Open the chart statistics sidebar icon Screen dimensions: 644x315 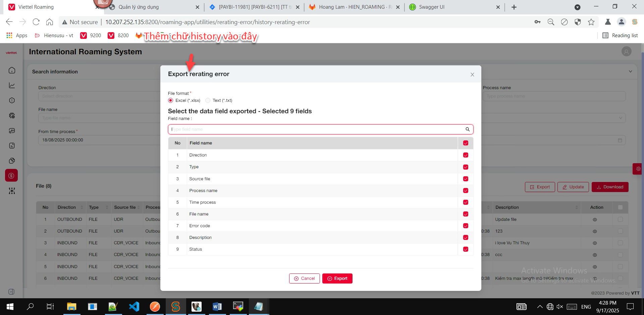12,85
